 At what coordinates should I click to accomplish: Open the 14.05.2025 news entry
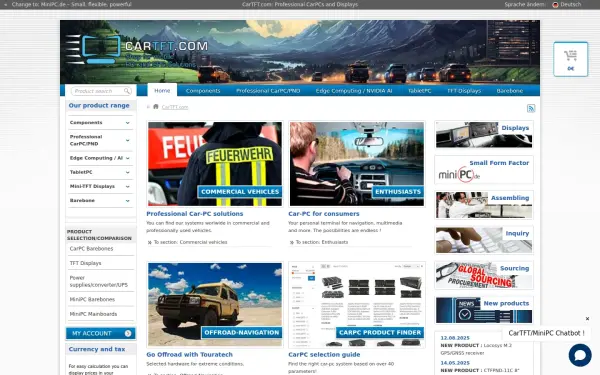point(481,367)
